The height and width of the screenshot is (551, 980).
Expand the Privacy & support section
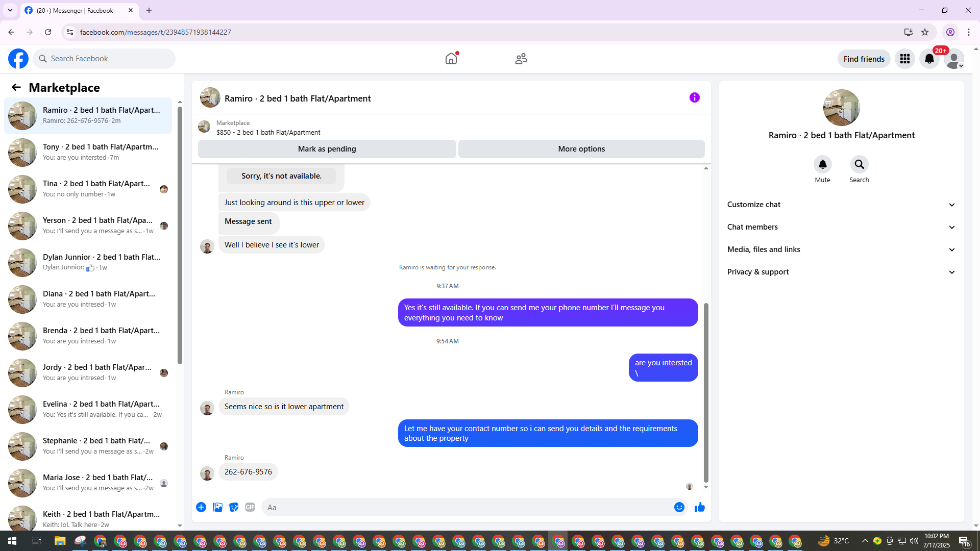click(x=842, y=272)
